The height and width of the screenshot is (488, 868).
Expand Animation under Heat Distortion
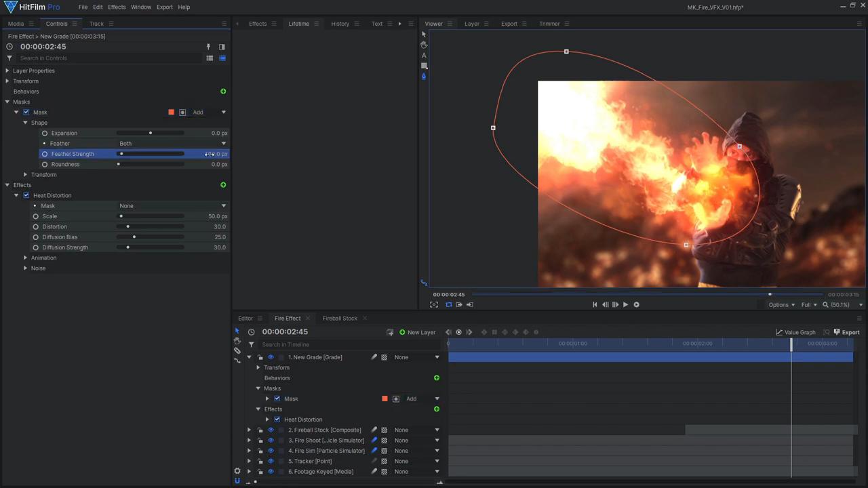point(26,258)
